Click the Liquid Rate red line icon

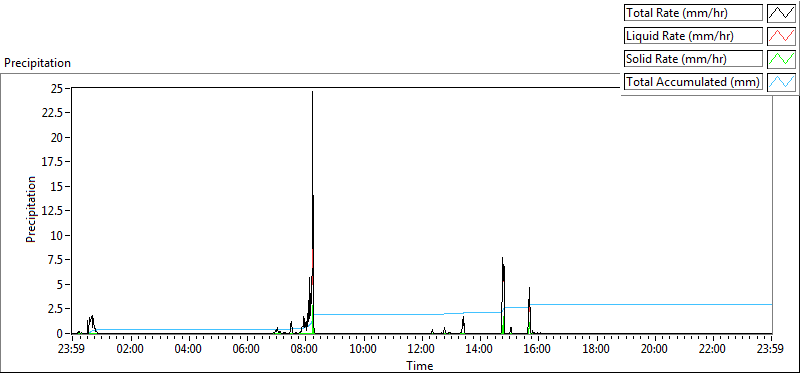coord(781,36)
